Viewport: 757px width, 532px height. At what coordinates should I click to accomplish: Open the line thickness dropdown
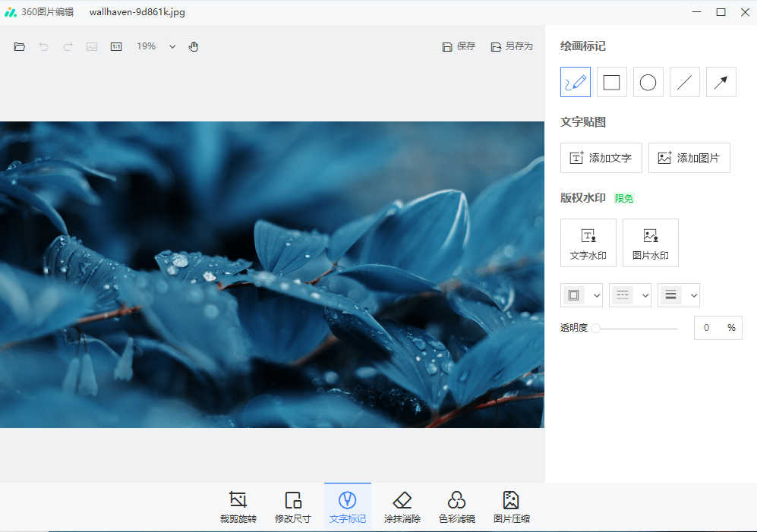678,295
